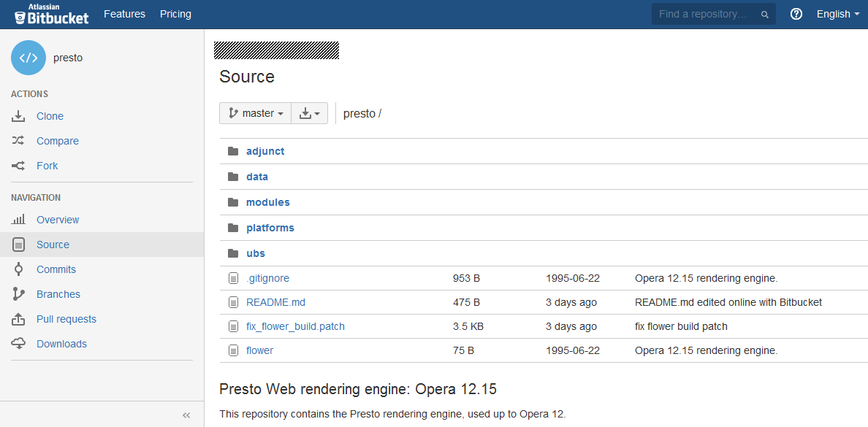Click the README.md file icon

(x=234, y=303)
